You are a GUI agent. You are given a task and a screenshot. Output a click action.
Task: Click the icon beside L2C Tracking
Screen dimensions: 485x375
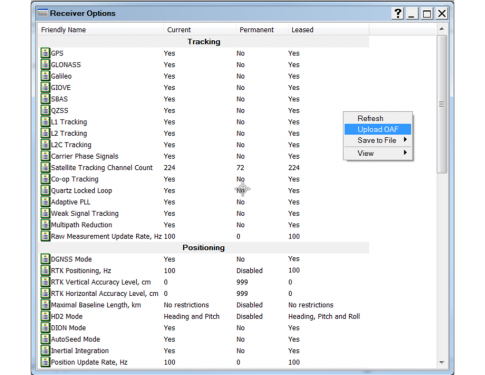pyautogui.click(x=45, y=145)
